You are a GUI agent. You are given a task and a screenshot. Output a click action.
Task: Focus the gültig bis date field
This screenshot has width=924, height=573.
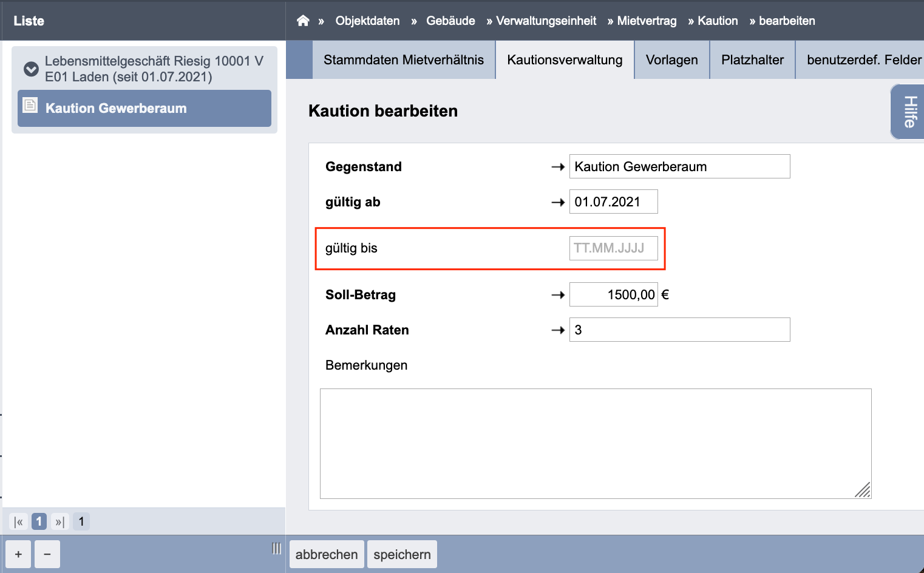613,248
